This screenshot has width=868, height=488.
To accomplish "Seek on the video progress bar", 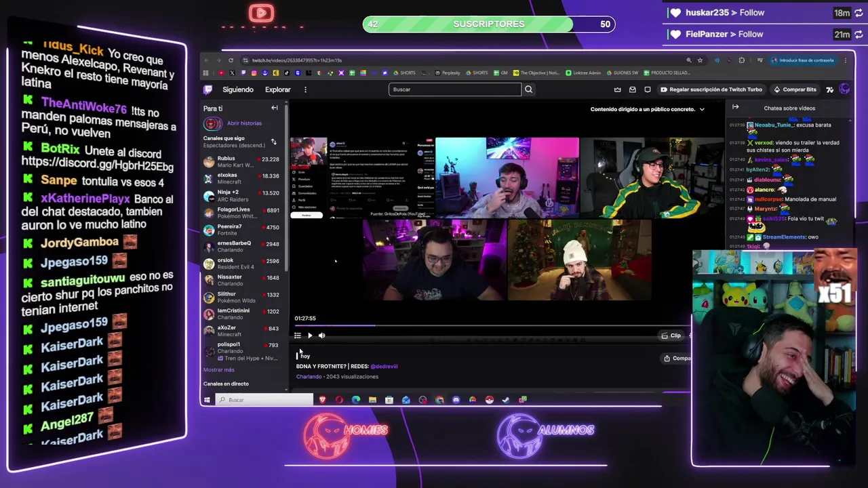I will (x=492, y=326).
